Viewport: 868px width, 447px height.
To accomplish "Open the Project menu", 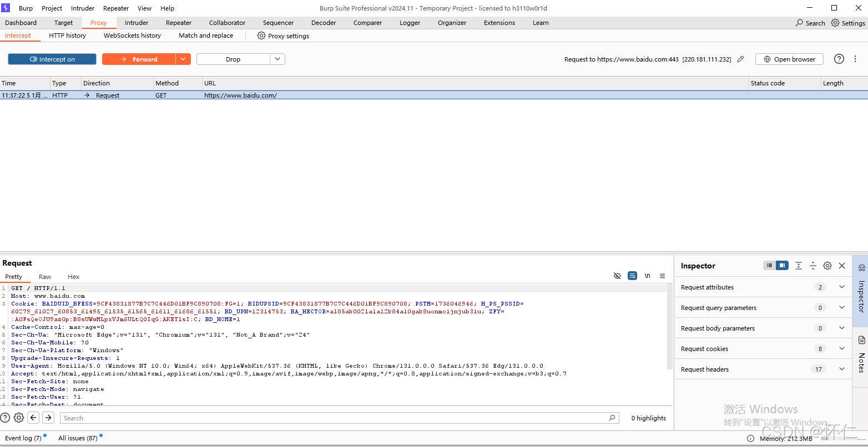I will 52,8.
